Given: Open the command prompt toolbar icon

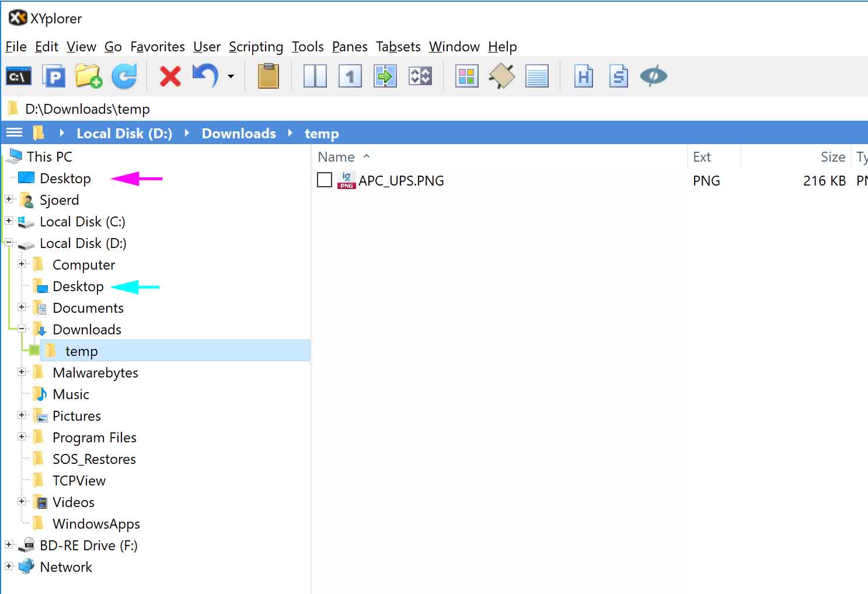Looking at the screenshot, I should [19, 76].
